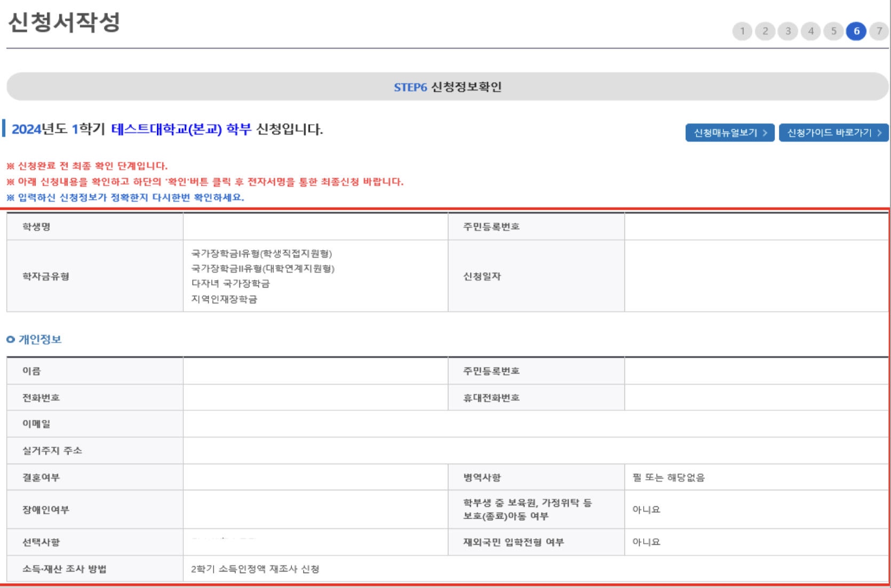Open the 신청매뉴얼보기 manual viewer

coord(729,133)
